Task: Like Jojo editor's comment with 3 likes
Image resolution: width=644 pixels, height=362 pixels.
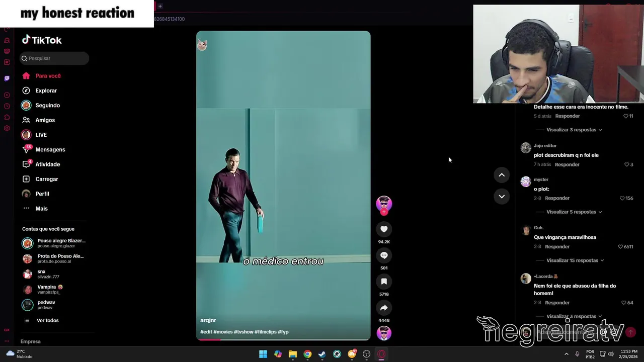Action: click(626, 164)
